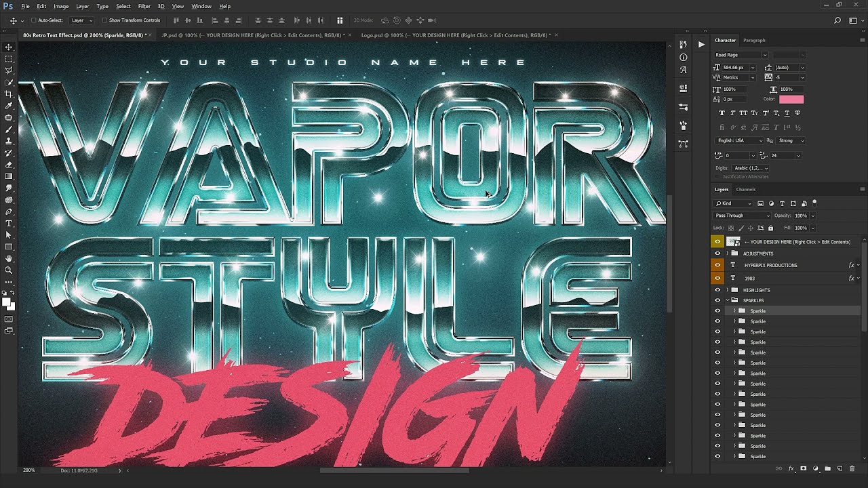Open the Layer auto-select target dropdown

[x=82, y=20]
